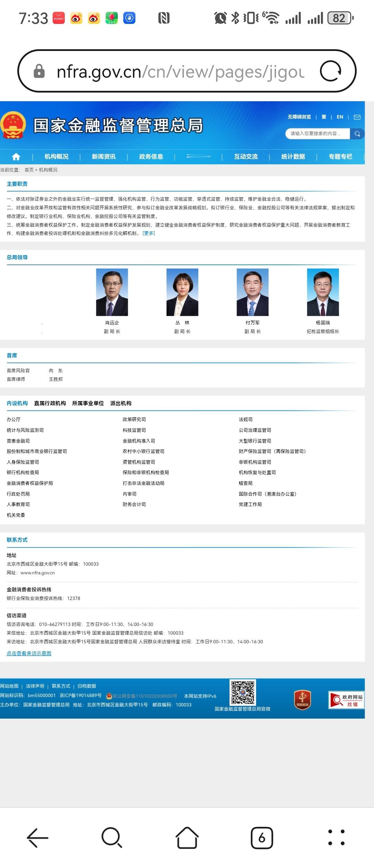
Task: Switch to the 直属行政机构 tab
Action: click(x=50, y=403)
